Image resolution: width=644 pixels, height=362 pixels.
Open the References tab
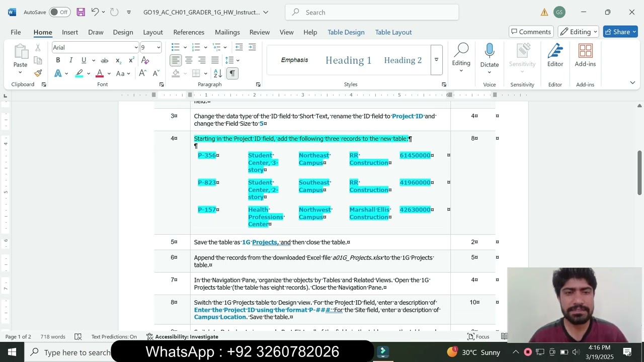click(x=189, y=32)
